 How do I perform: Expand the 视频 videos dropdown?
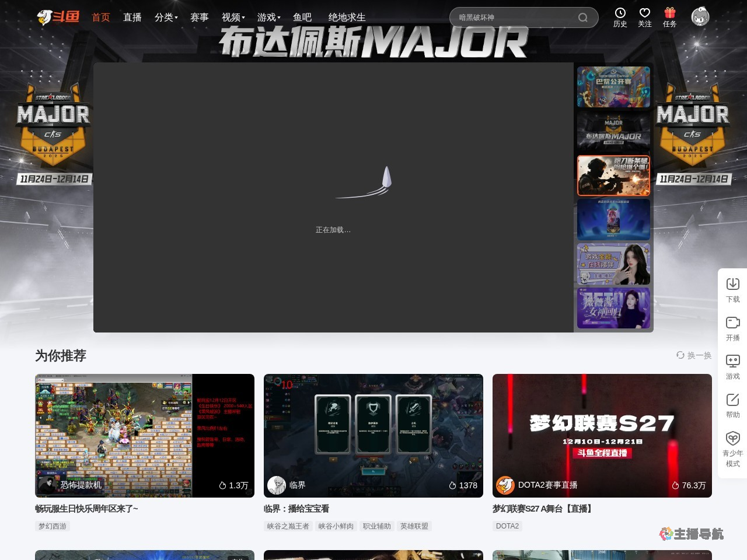[x=231, y=17]
